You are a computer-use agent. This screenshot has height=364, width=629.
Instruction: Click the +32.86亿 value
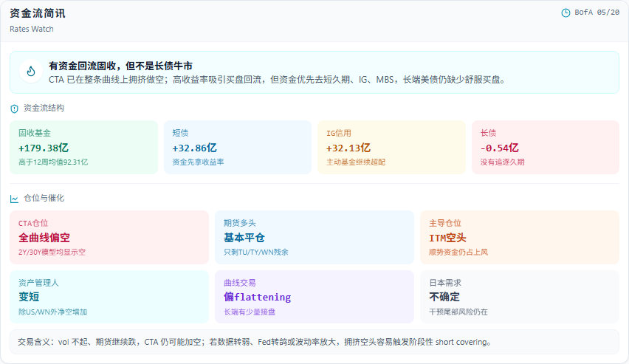point(195,148)
